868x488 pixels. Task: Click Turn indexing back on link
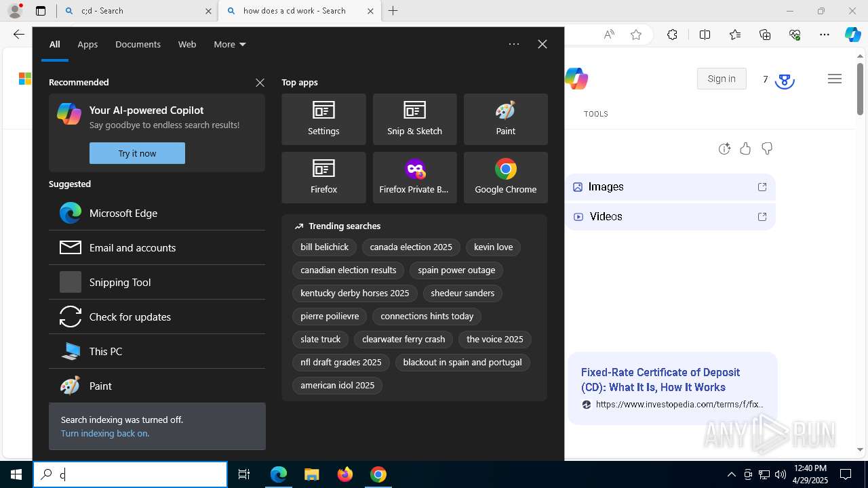(104, 433)
